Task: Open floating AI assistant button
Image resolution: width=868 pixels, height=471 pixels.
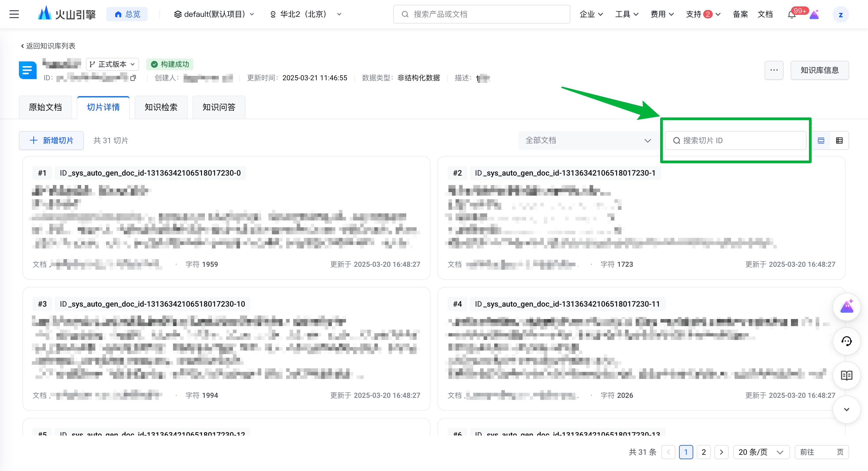Action: [x=846, y=307]
